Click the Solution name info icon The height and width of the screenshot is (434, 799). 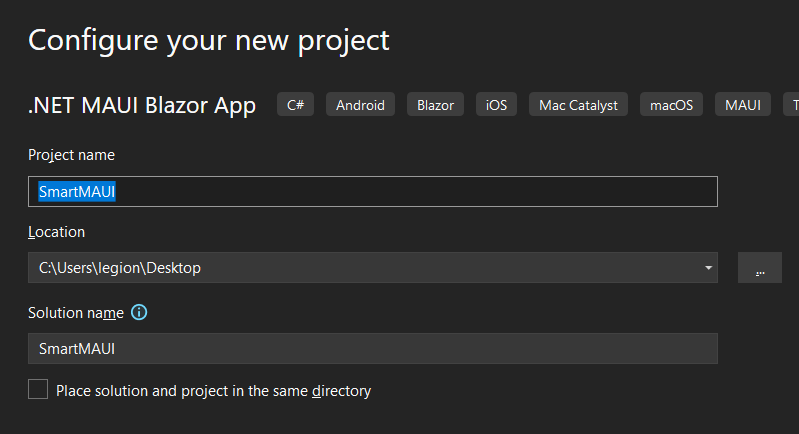[139, 312]
